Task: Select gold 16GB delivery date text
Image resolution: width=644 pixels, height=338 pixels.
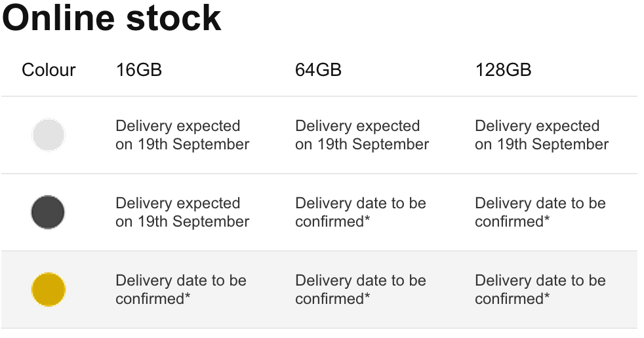Action: (181, 290)
